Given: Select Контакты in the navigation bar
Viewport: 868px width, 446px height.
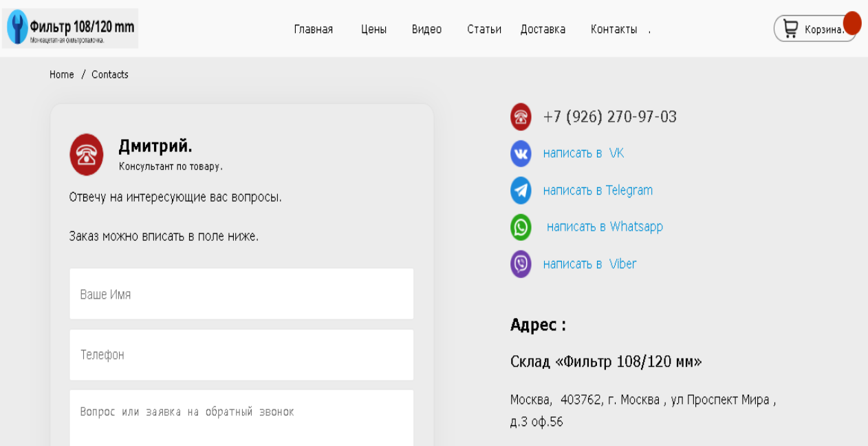Looking at the screenshot, I should point(614,30).
